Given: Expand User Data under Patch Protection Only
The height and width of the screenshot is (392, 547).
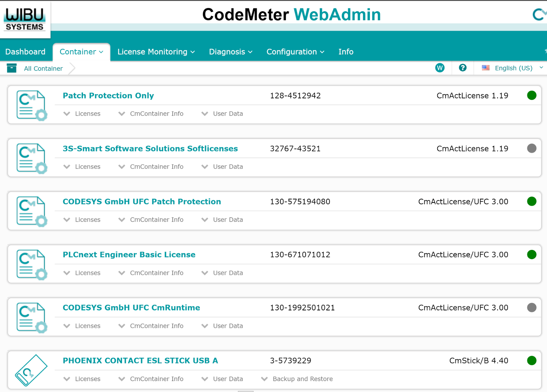Looking at the screenshot, I should pos(222,114).
